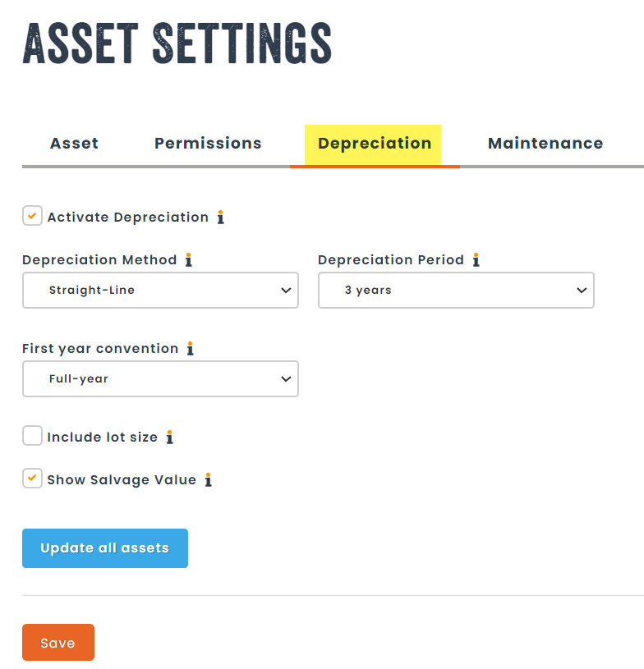Switch to the Asset tab
The height and width of the screenshot is (669, 644).
[74, 144]
